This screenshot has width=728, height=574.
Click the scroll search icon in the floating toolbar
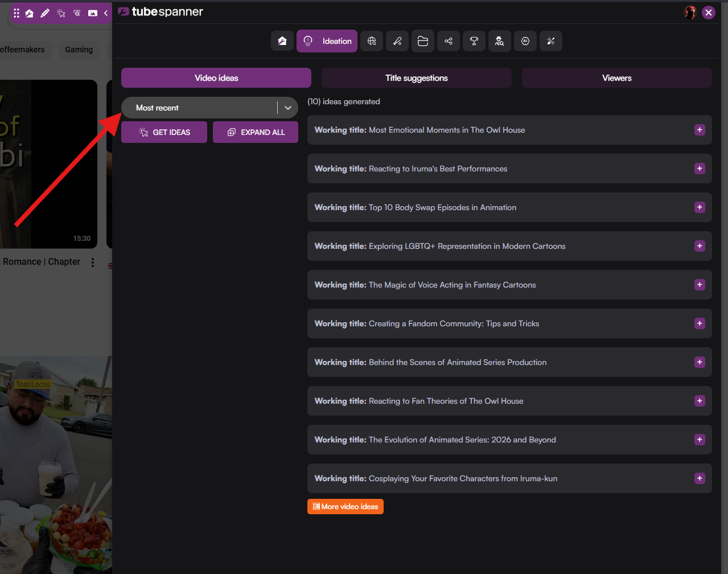(x=77, y=13)
